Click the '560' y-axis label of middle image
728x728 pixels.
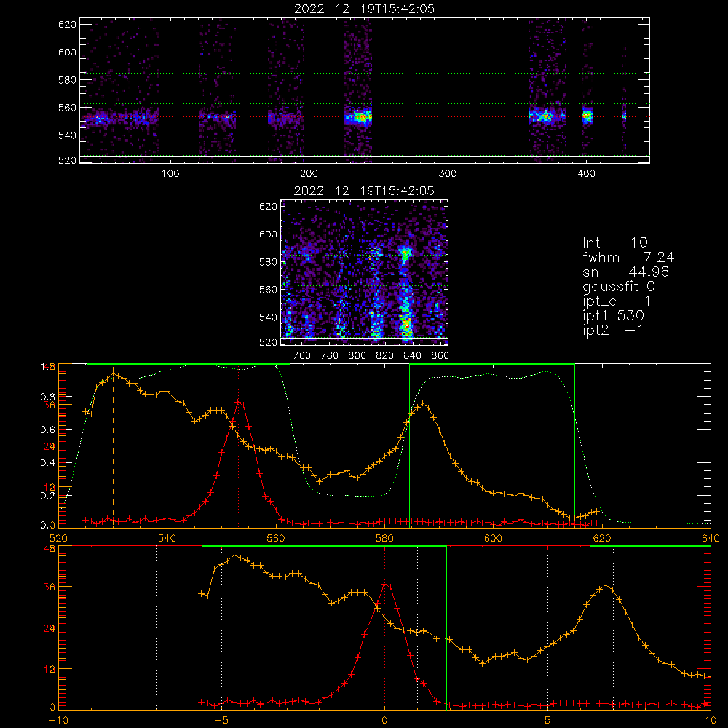(x=268, y=290)
